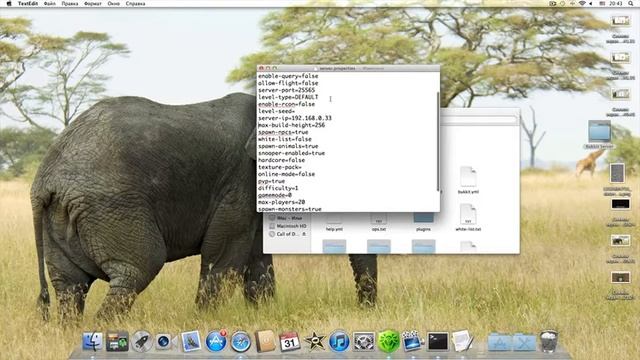640x360 pixels.
Task: Open App Store from the Dock
Action: pyautogui.click(x=216, y=341)
